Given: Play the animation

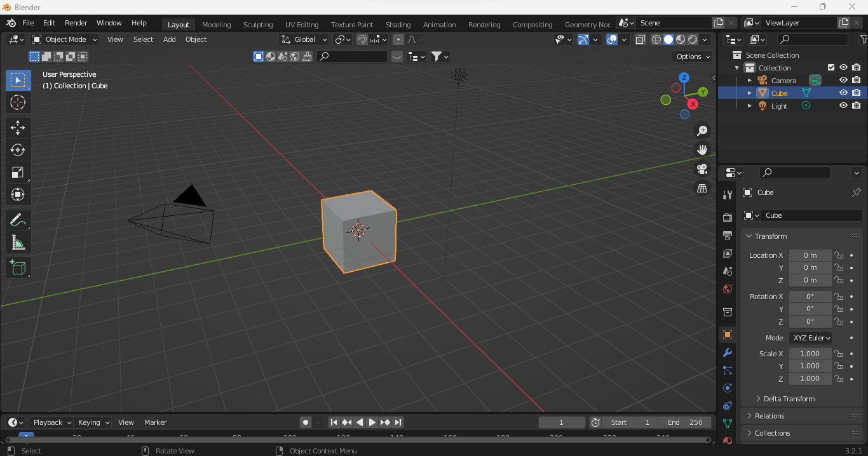Looking at the screenshot, I should tap(372, 422).
